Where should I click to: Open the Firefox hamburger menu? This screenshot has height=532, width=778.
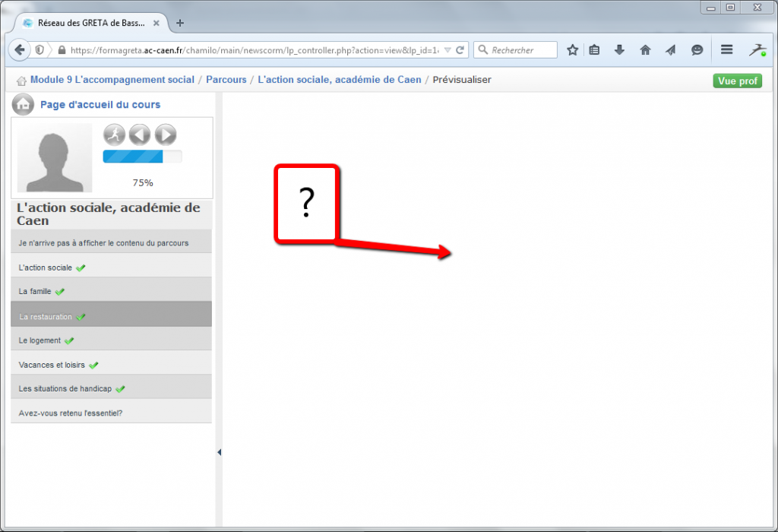point(726,50)
